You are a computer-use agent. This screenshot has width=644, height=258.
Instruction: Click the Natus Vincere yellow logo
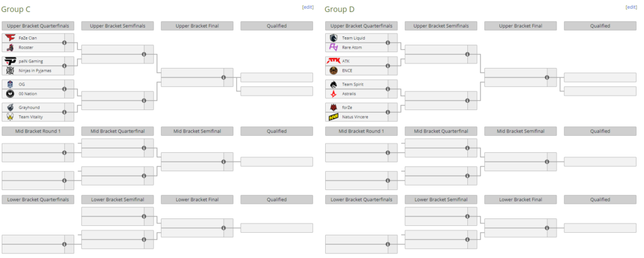tap(333, 117)
